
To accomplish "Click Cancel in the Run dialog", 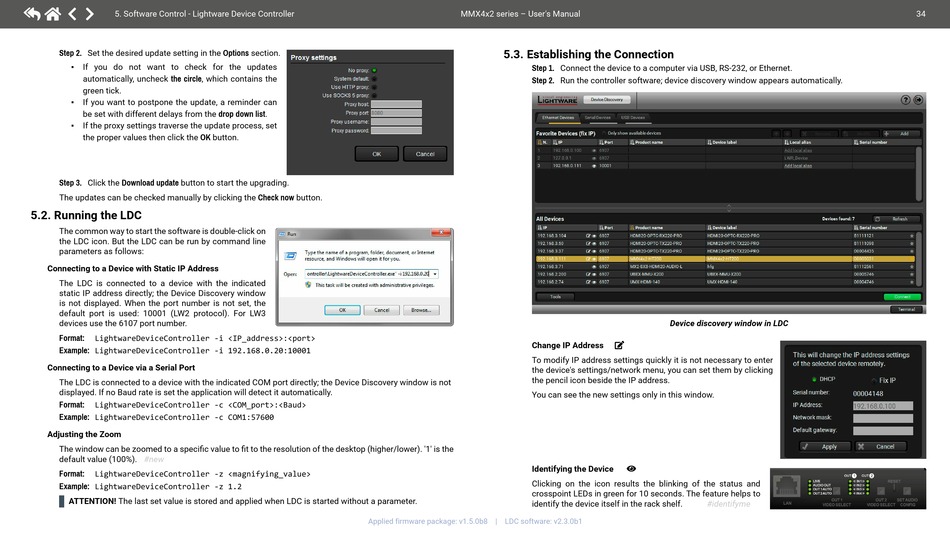I will pyautogui.click(x=382, y=310).
